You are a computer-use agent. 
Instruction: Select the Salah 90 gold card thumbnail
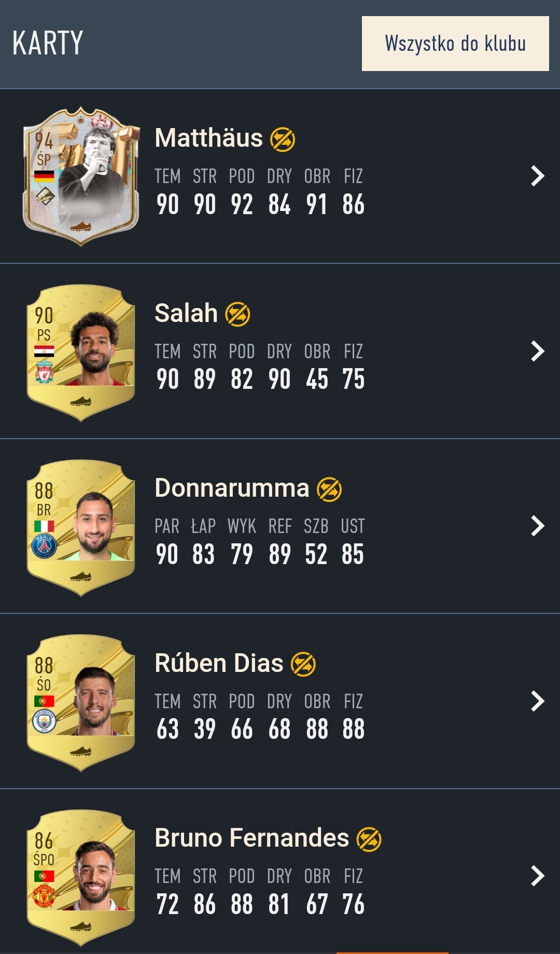click(81, 353)
